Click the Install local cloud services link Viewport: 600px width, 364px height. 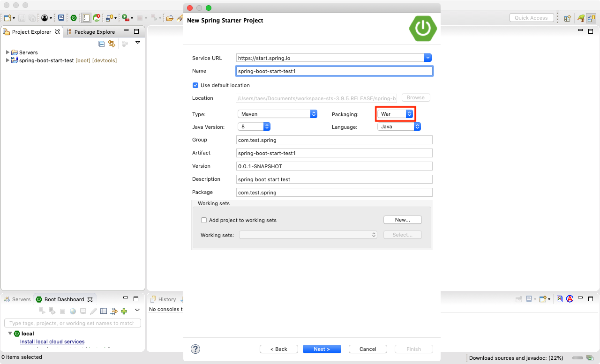tap(52, 342)
